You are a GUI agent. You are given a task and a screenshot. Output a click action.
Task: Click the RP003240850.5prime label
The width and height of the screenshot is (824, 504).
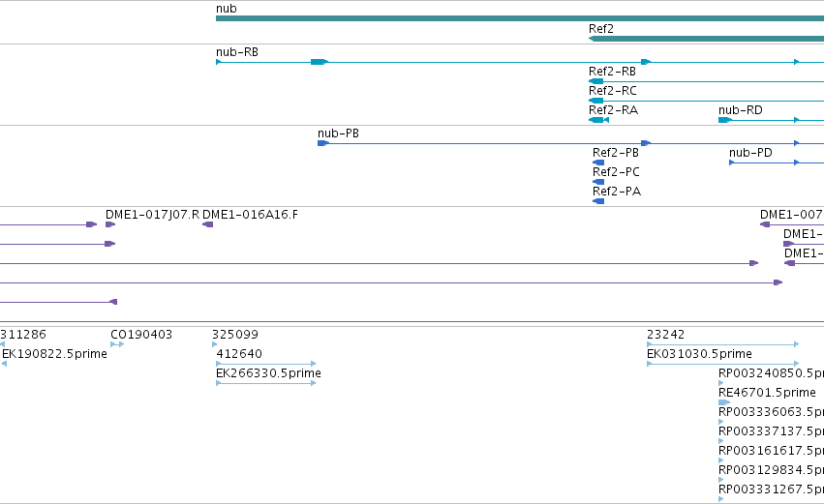point(771,373)
